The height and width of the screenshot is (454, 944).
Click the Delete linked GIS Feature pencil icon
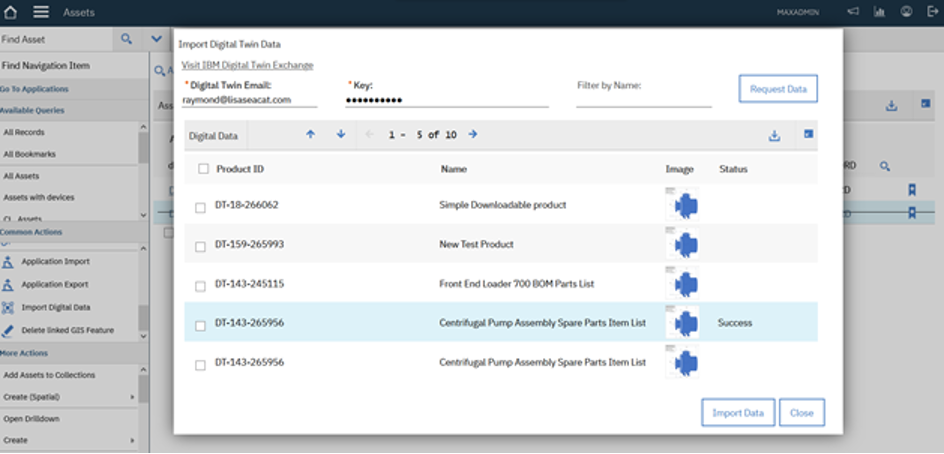pyautogui.click(x=8, y=330)
